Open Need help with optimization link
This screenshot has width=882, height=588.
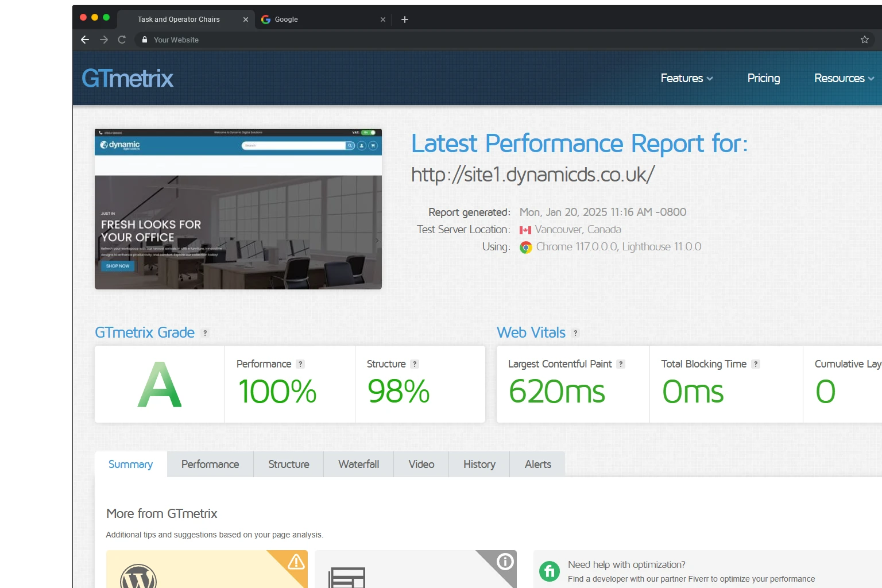tap(626, 564)
